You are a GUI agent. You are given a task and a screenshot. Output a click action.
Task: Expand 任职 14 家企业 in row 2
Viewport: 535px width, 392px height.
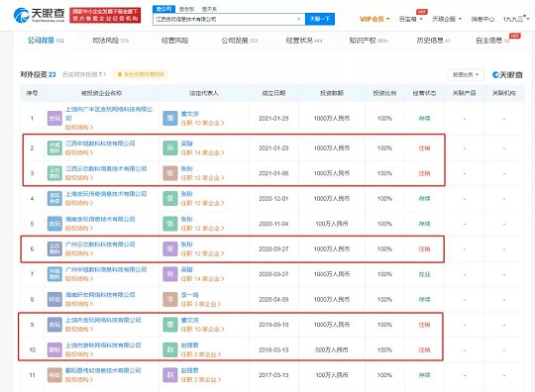(x=203, y=152)
